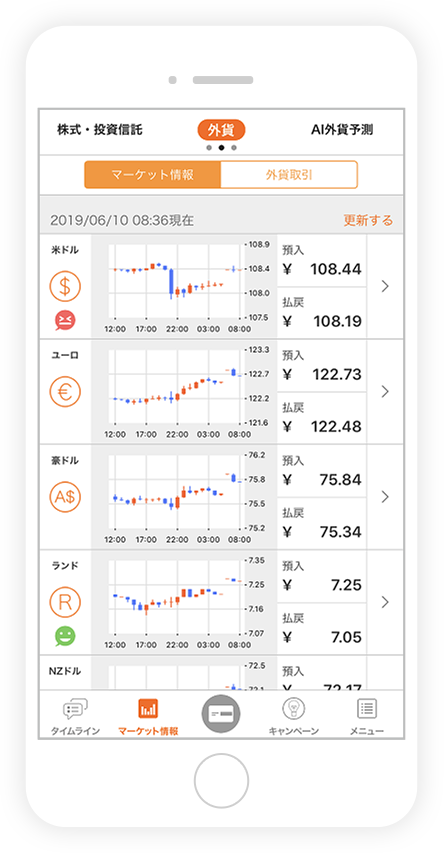Screen dimensions: 444x853
Task: Switch to the AI外貨予測 tab
Action: tap(342, 130)
